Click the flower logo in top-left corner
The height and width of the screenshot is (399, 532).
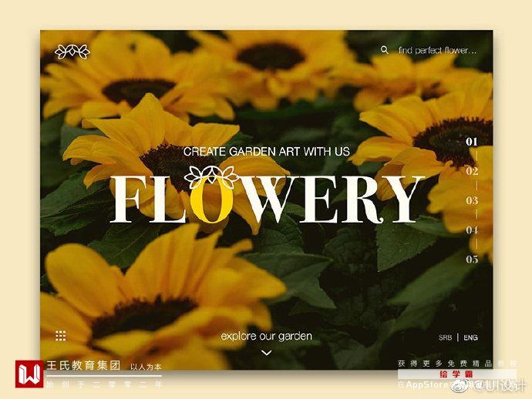click(x=72, y=52)
